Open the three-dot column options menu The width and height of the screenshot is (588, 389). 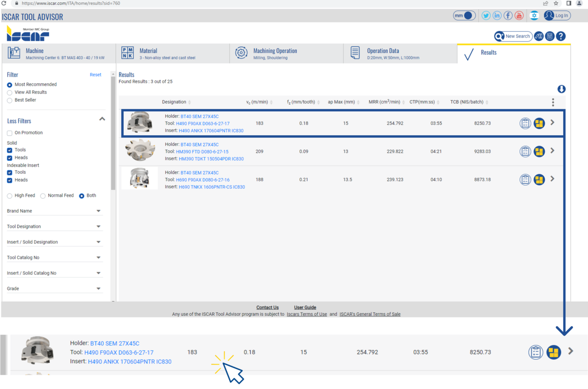click(553, 102)
